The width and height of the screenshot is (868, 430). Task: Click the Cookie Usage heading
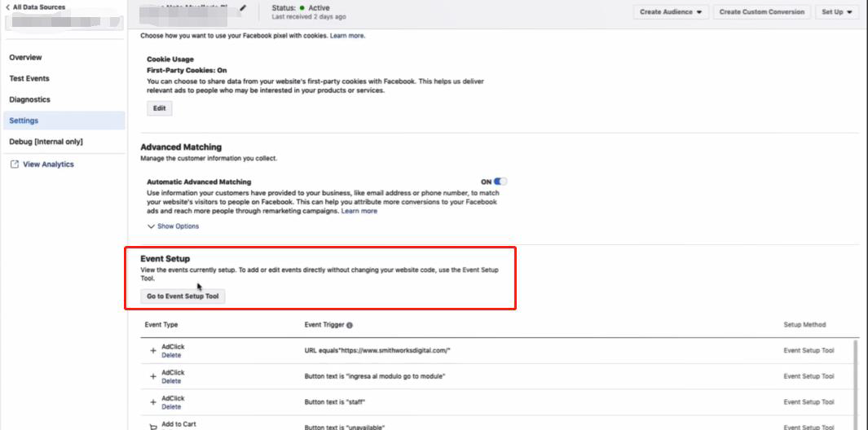pyautogui.click(x=170, y=59)
